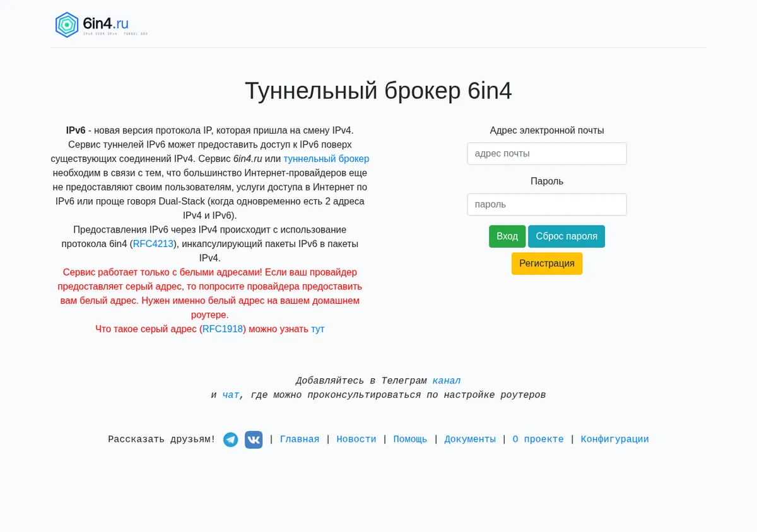Open О проекте in footer menu
Image resolution: width=757 pixels, height=532 pixels.
538,439
